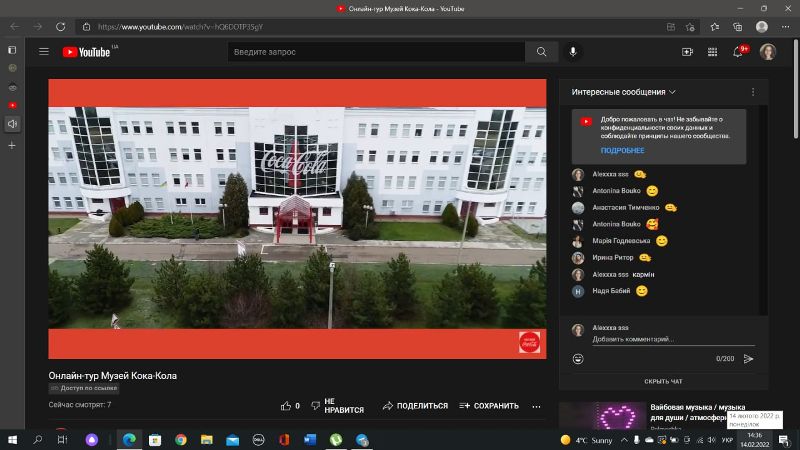Click the search magnifier button
Viewport: 800px width, 450px height.
click(x=541, y=52)
